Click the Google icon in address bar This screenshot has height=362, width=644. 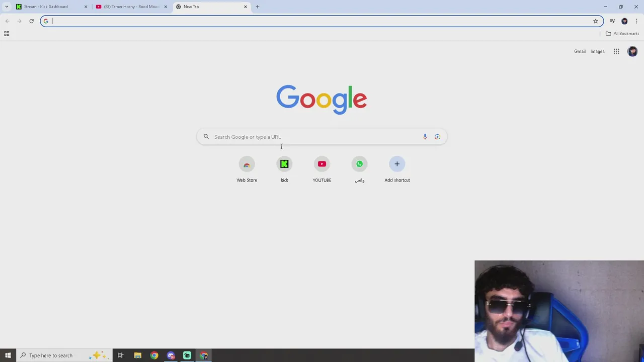pos(46,21)
